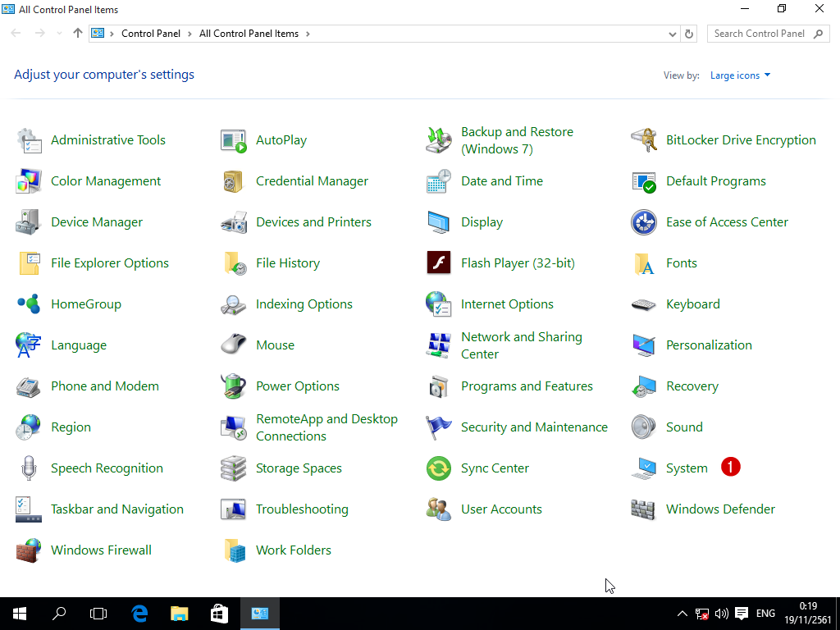Open the Phone and Modem link
The height and width of the screenshot is (630, 840).
tap(105, 386)
